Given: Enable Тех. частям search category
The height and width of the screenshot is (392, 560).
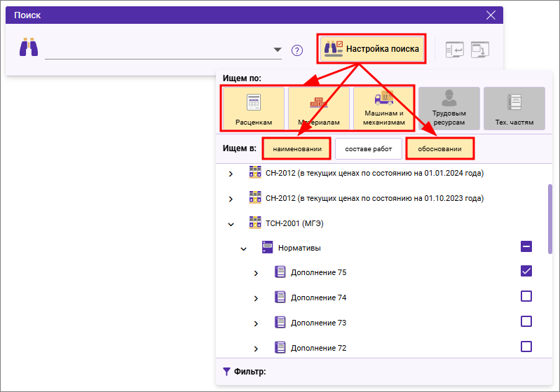Looking at the screenshot, I should coord(514,108).
